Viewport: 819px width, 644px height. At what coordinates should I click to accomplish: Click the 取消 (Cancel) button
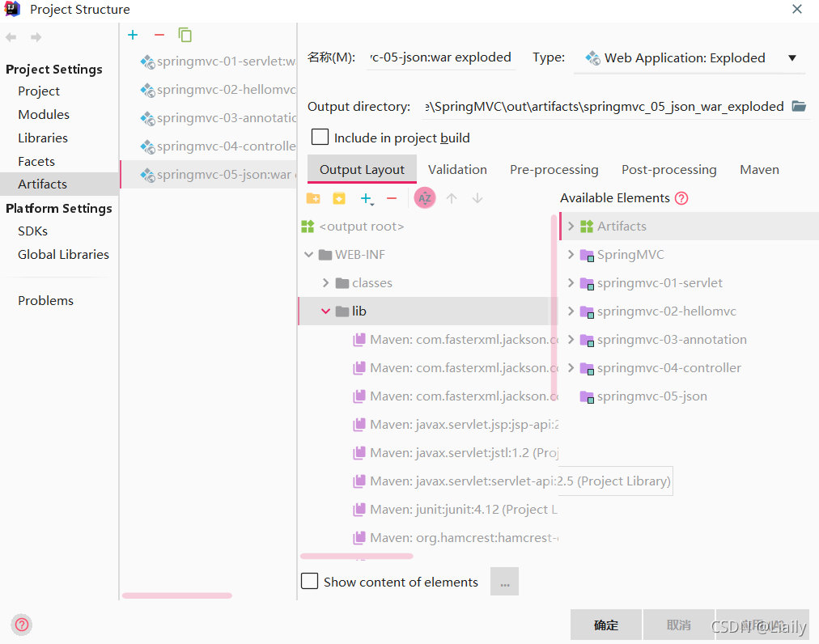coord(678,625)
